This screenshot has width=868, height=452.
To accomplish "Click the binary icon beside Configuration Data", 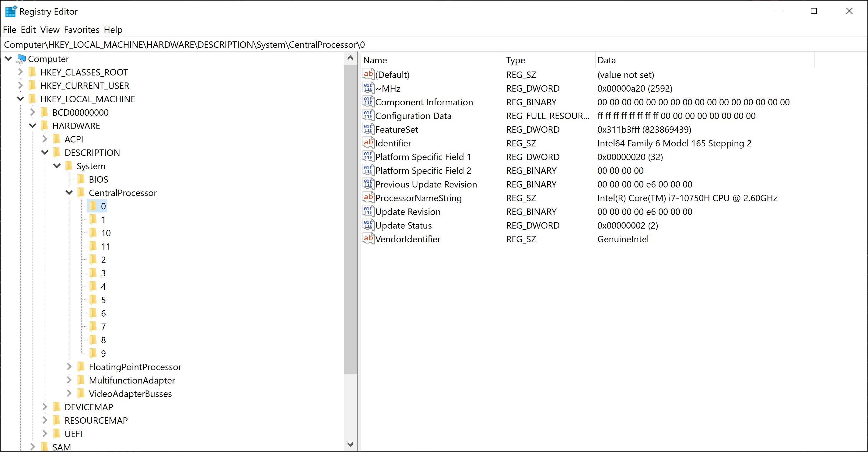I will [368, 116].
